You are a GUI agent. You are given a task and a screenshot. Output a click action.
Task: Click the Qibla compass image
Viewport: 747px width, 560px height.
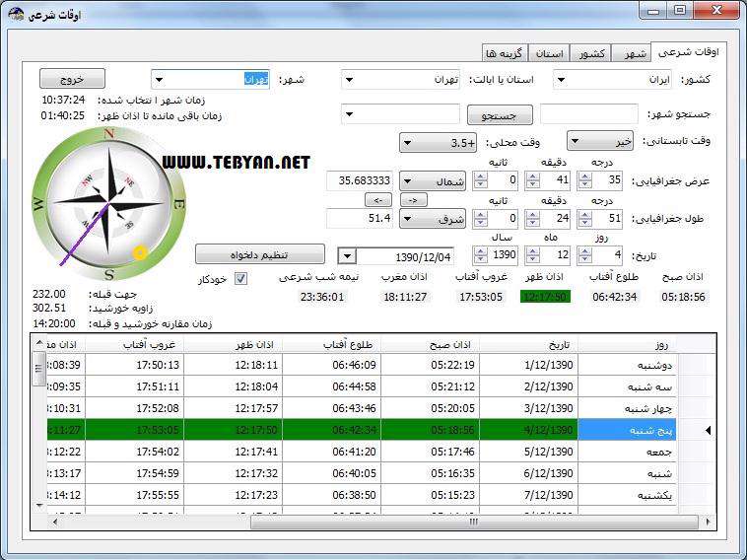tap(108, 205)
